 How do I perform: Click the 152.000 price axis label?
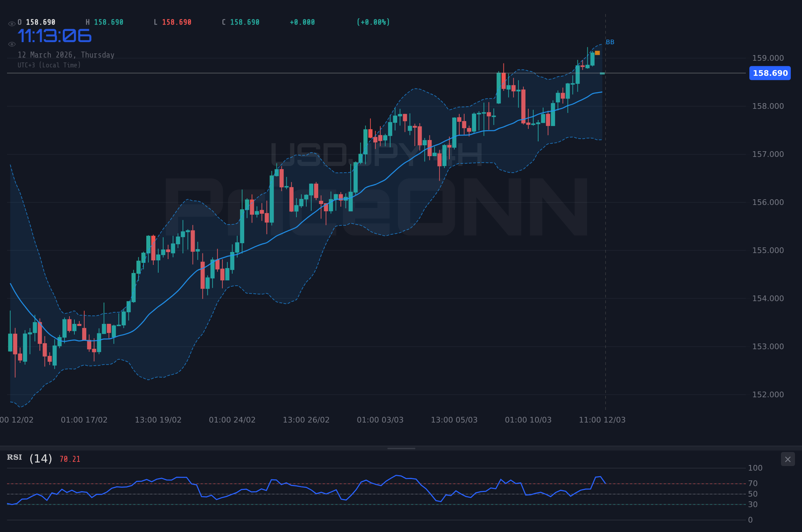[x=768, y=394]
